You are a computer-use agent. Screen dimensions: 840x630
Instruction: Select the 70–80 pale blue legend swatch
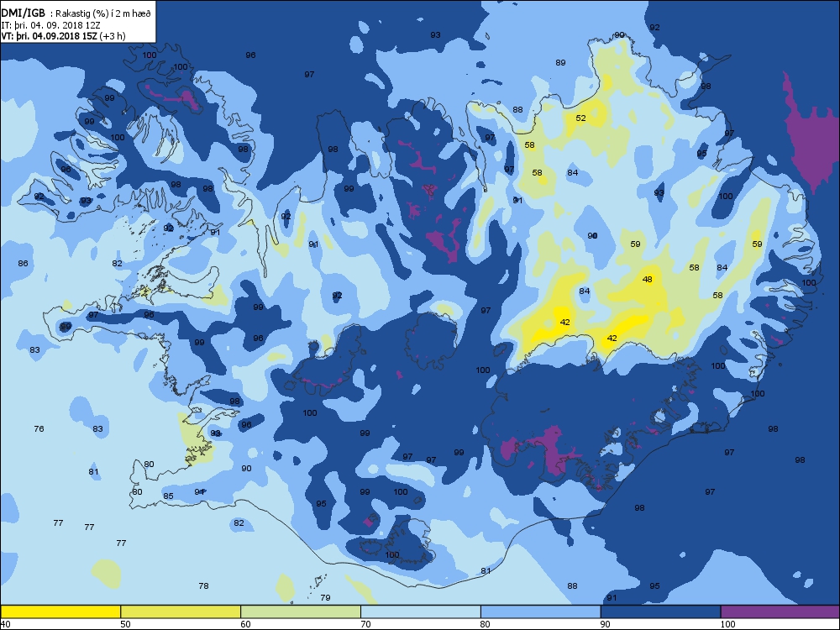421,612
